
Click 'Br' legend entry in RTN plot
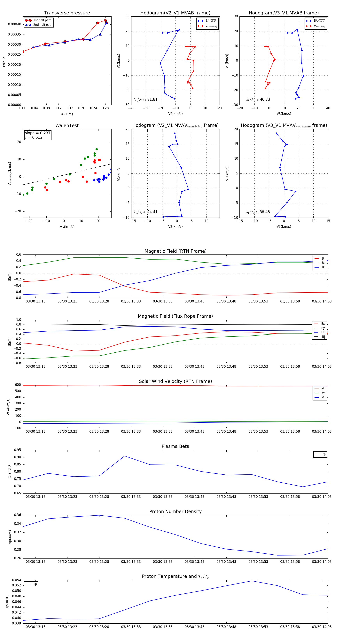[320, 259]
